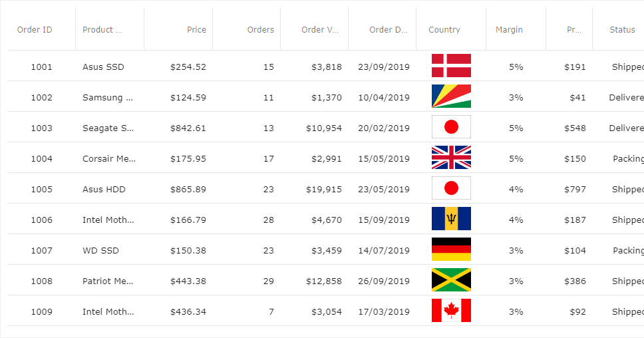The image size is (644, 338).
Task: Click the Jamaica flag in order 1008
Action: [451, 280]
